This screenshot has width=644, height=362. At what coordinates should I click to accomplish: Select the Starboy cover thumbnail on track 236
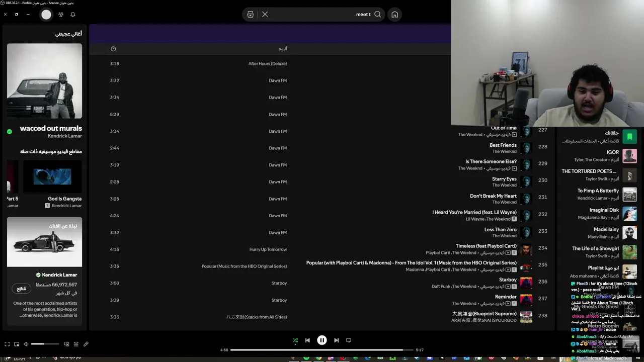(x=526, y=284)
